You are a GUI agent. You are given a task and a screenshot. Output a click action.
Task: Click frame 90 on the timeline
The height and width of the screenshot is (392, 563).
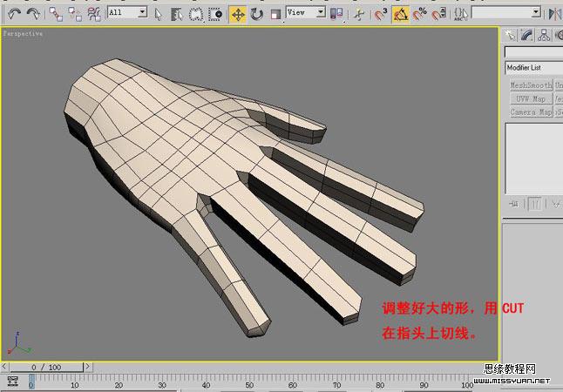424,383
